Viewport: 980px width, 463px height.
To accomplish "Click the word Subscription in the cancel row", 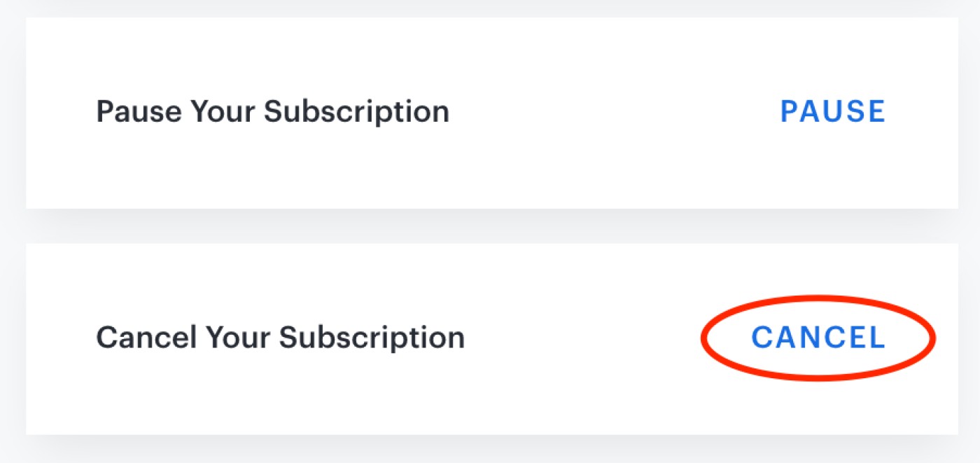I will (x=372, y=338).
